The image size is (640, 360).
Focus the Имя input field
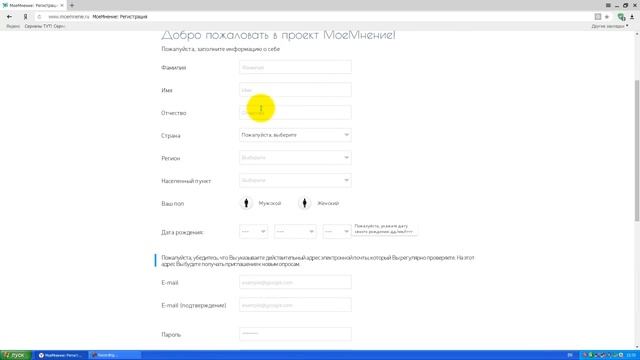pos(295,90)
